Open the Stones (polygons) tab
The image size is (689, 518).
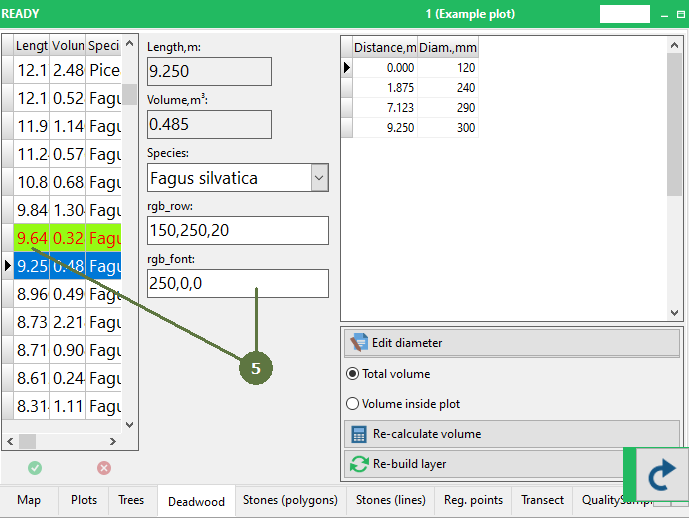coord(290,500)
